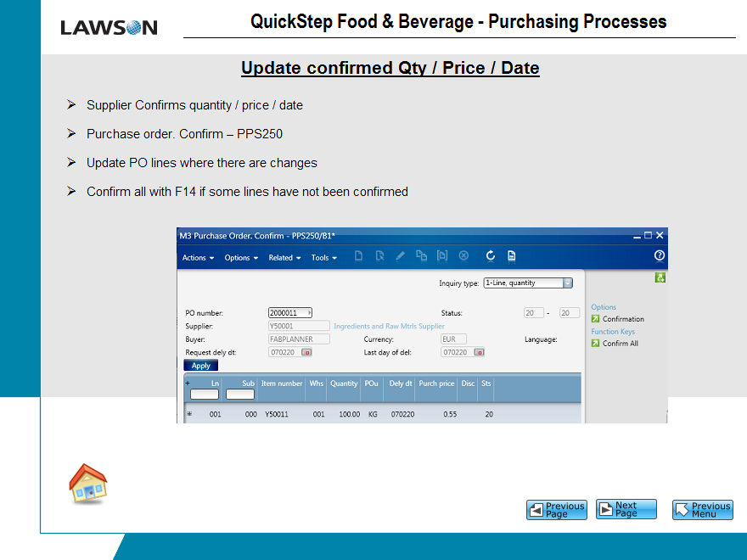The image size is (747, 560).
Task: Click the Confirm All function key link
Action: pos(620,344)
